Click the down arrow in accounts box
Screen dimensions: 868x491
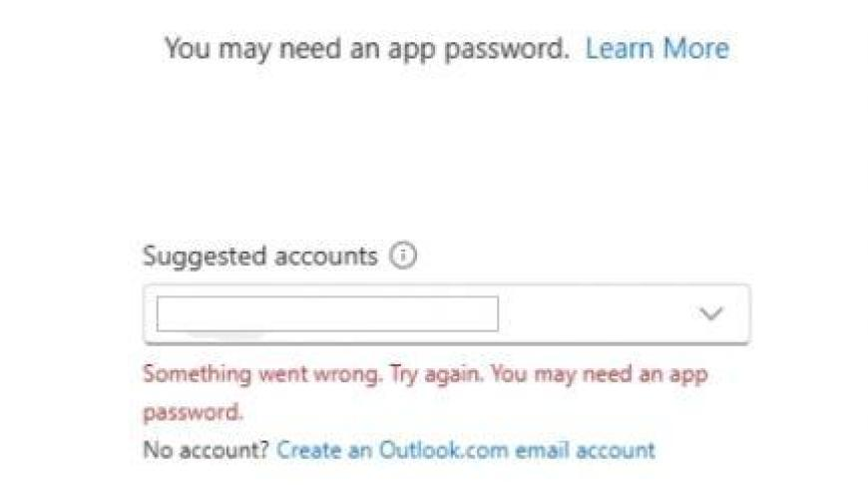(710, 314)
